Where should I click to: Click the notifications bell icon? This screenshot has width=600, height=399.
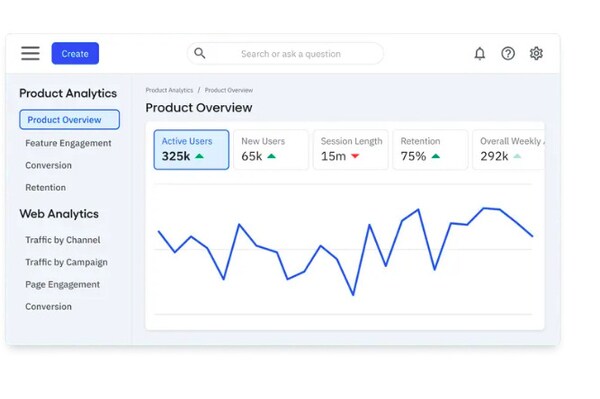point(479,54)
